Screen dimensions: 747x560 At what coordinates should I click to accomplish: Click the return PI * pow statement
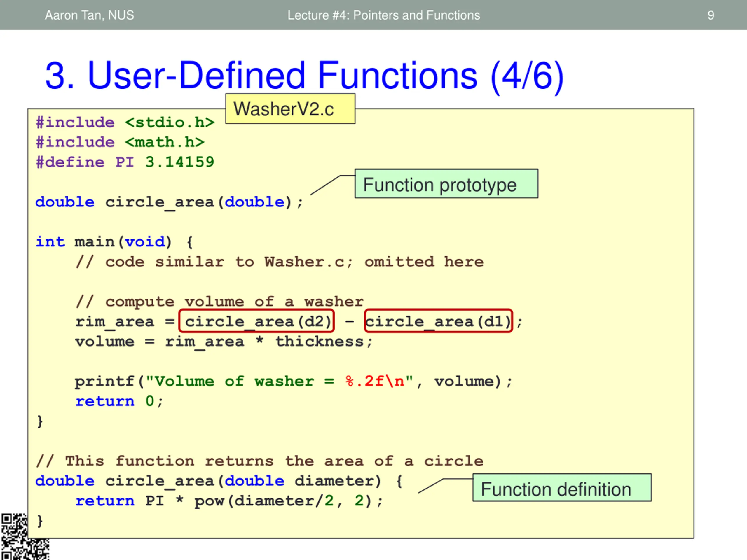229,501
